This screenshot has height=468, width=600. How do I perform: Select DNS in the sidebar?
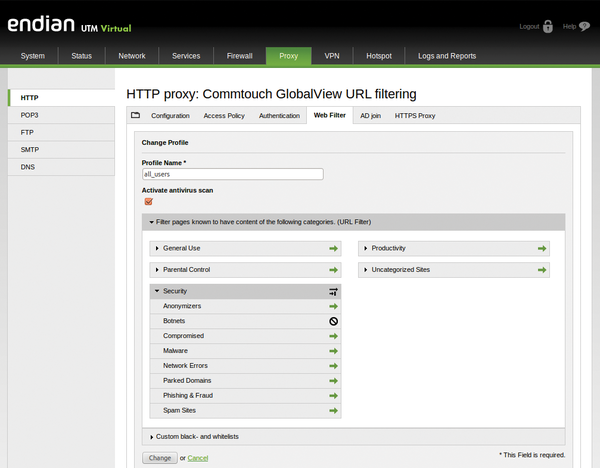click(61, 167)
